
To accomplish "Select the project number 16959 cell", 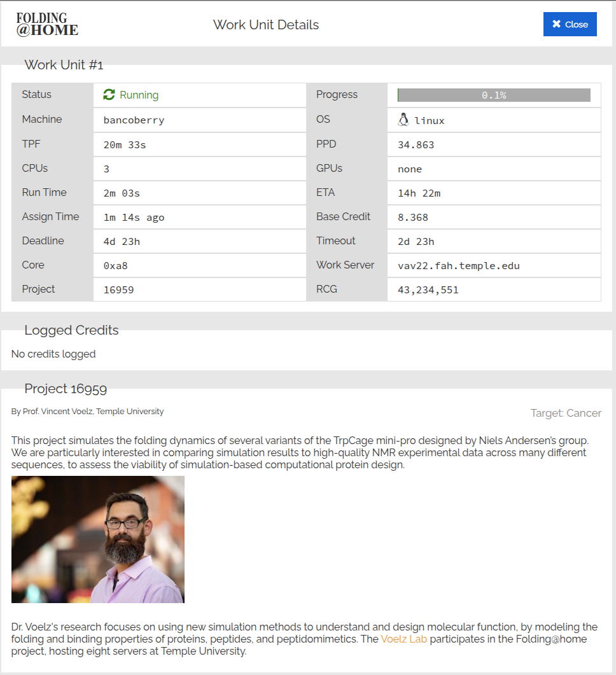I will pos(118,290).
